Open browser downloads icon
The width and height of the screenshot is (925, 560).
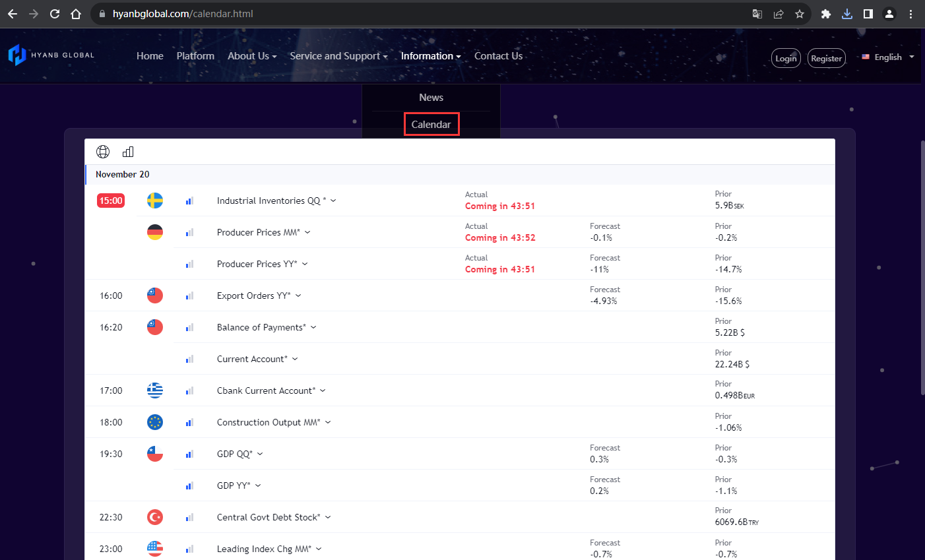tap(847, 14)
